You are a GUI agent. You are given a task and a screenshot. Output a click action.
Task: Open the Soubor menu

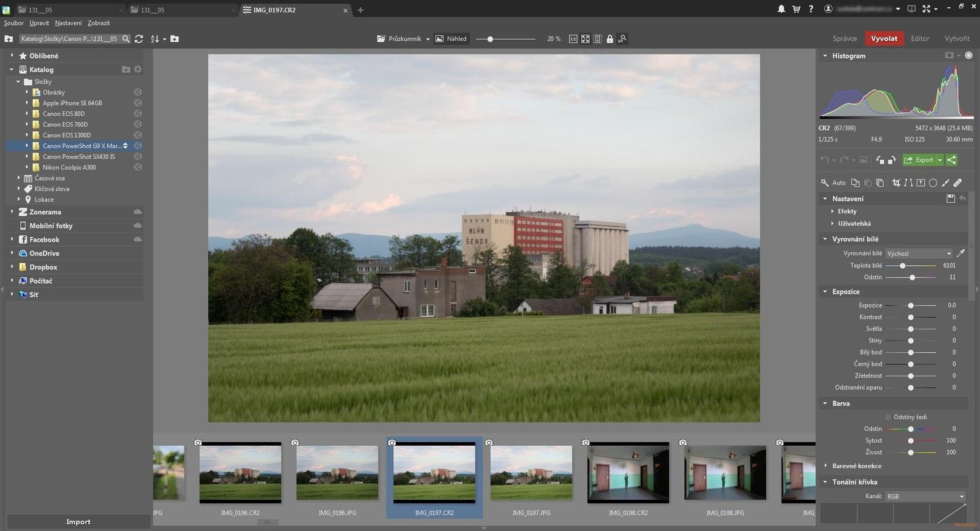(x=13, y=23)
